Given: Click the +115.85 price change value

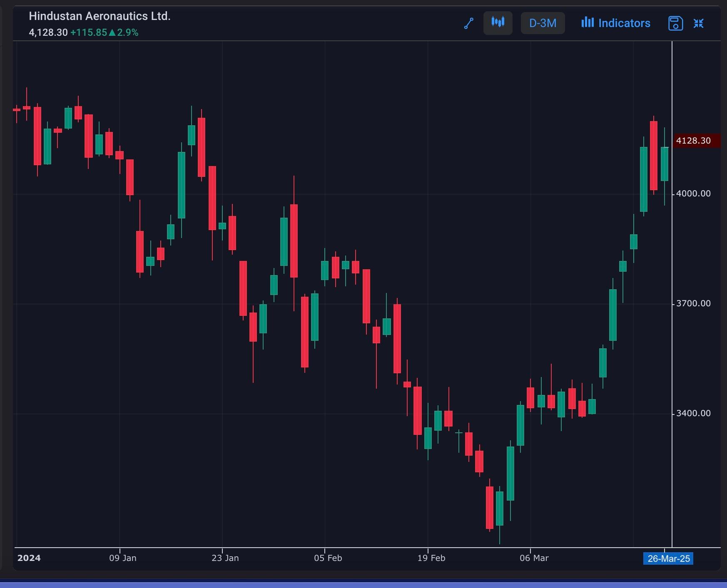Looking at the screenshot, I should click(89, 32).
